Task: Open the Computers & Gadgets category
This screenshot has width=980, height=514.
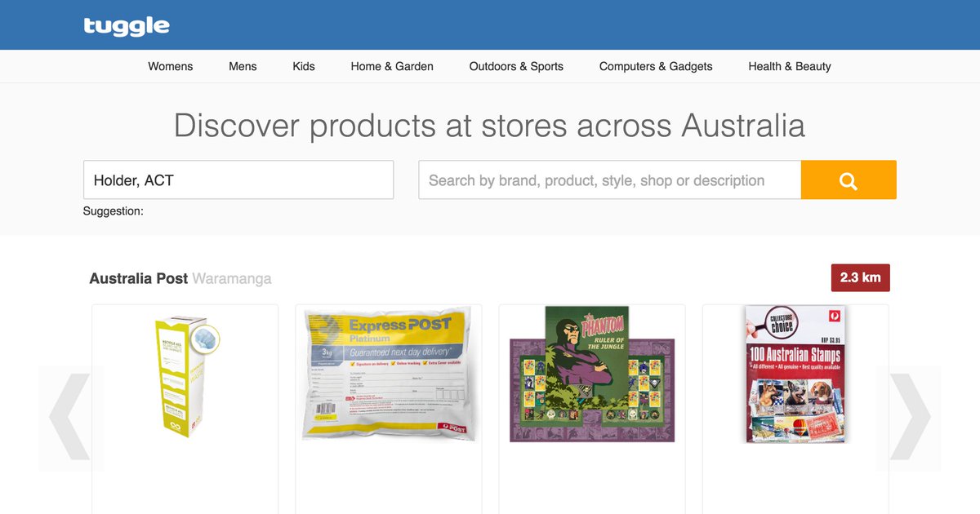Action: pos(656,66)
